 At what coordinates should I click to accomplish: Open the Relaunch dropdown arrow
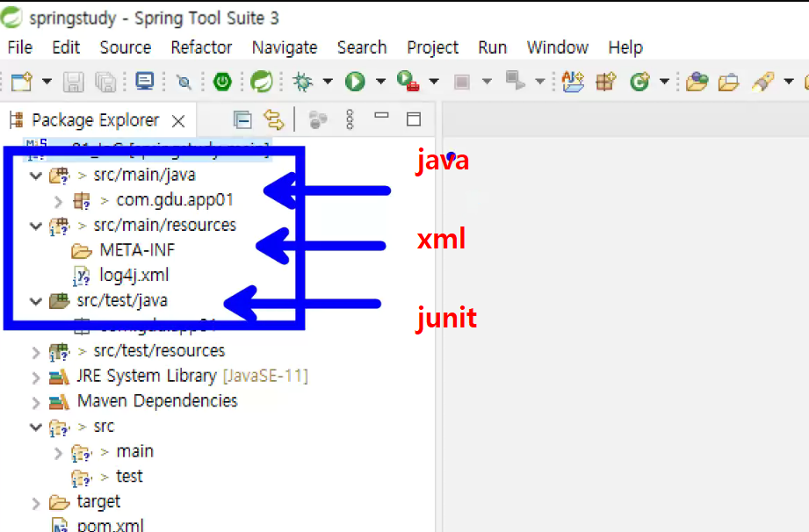pyautogui.click(x=540, y=82)
